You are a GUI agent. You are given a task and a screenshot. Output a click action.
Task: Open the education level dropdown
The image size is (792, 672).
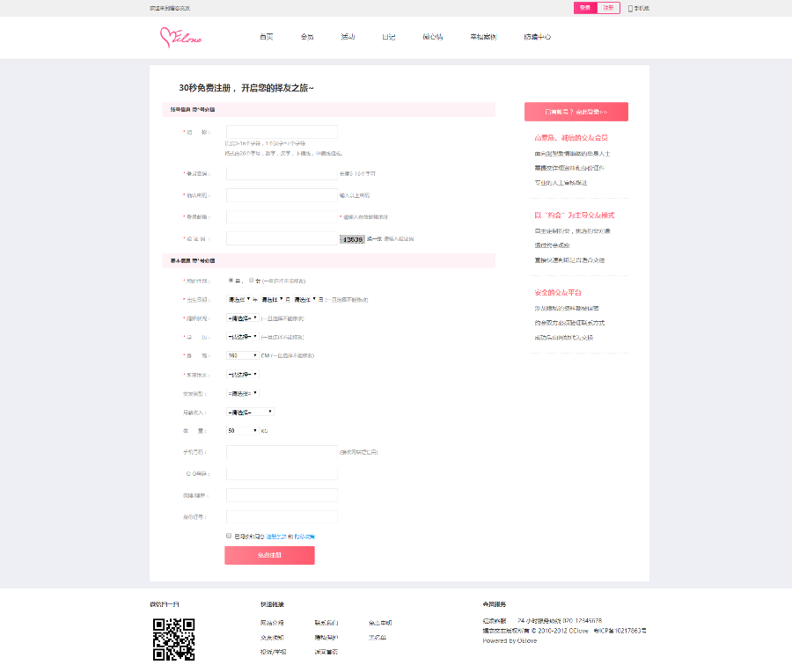(243, 337)
